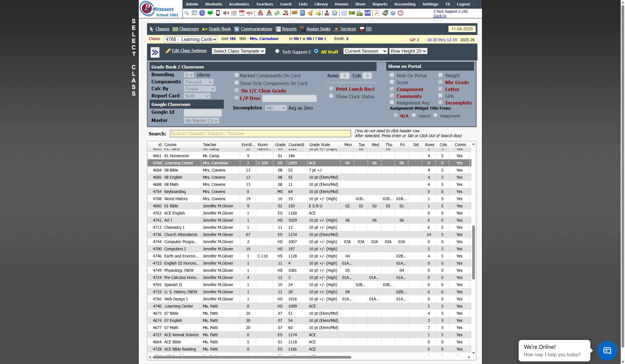
Task: Click the alarm clock icon
Action: click(335, 13)
